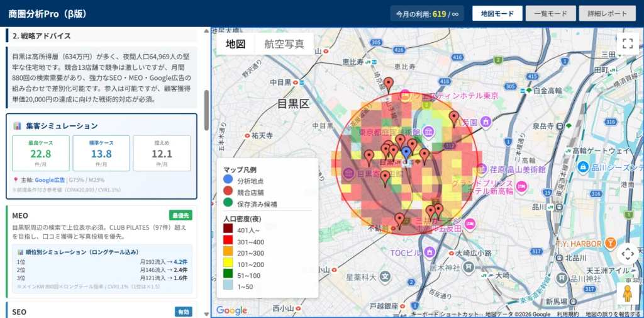Open 地図の誤りを報告する link
This screenshot has height=318, width=644.
[x=613, y=314]
